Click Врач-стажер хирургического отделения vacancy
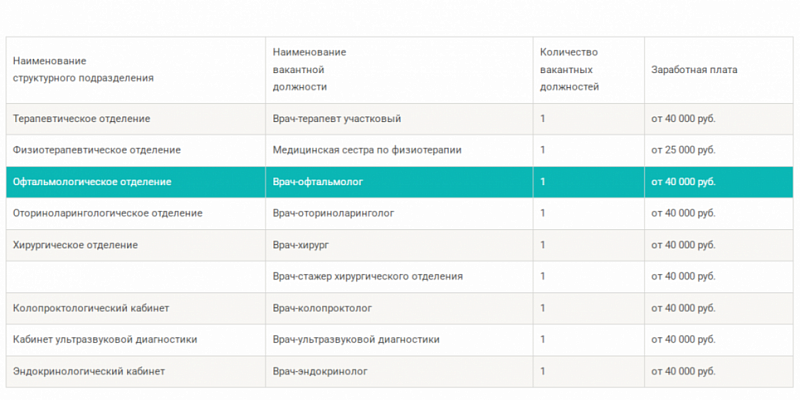The width and height of the screenshot is (800, 400). click(368, 276)
